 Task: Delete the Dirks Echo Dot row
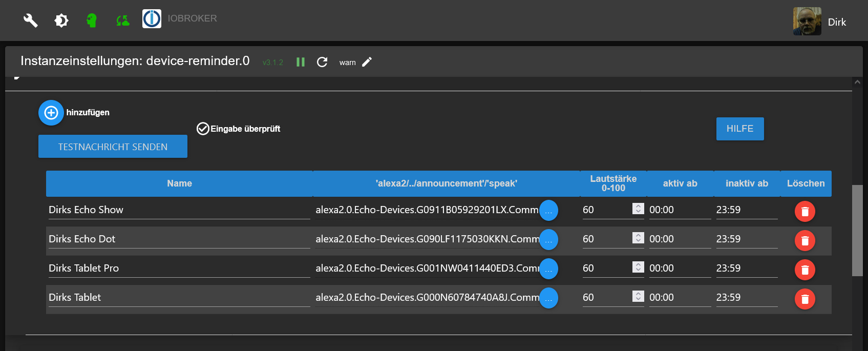click(805, 240)
